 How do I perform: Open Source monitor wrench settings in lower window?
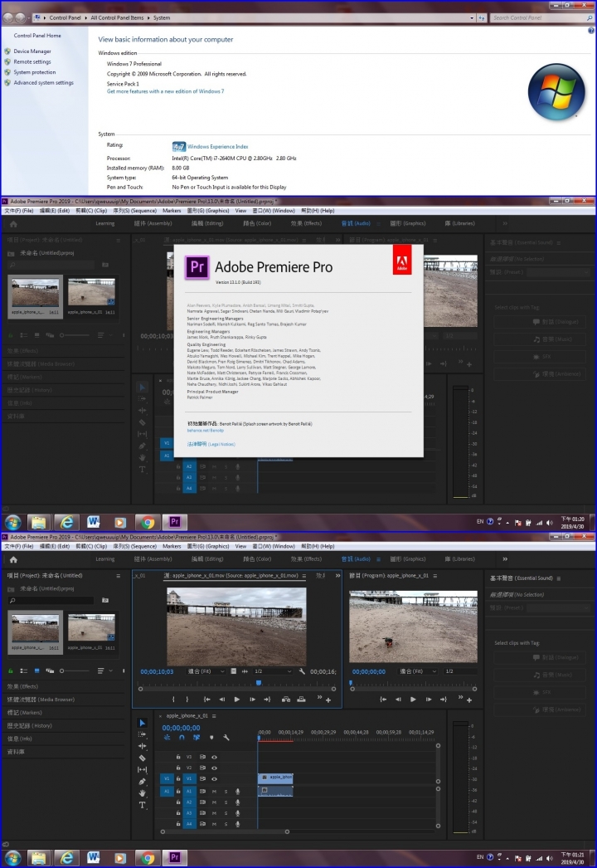point(302,671)
